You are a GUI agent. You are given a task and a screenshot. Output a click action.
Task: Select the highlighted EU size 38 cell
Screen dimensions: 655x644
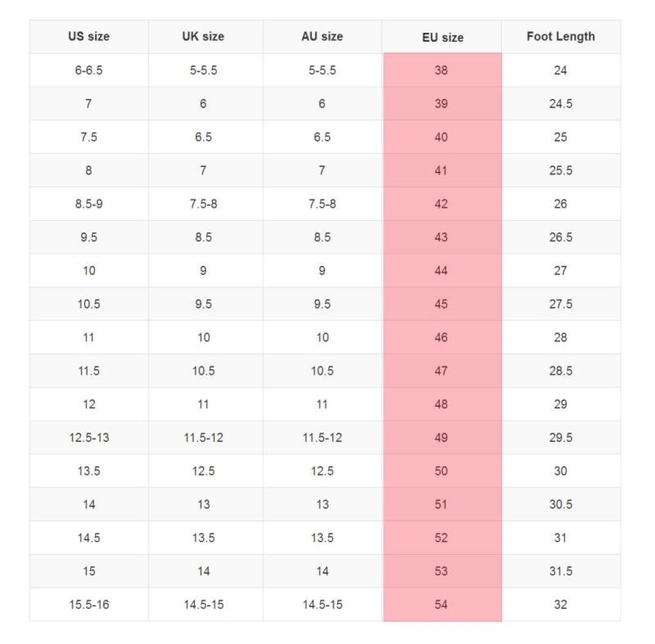[441, 70]
